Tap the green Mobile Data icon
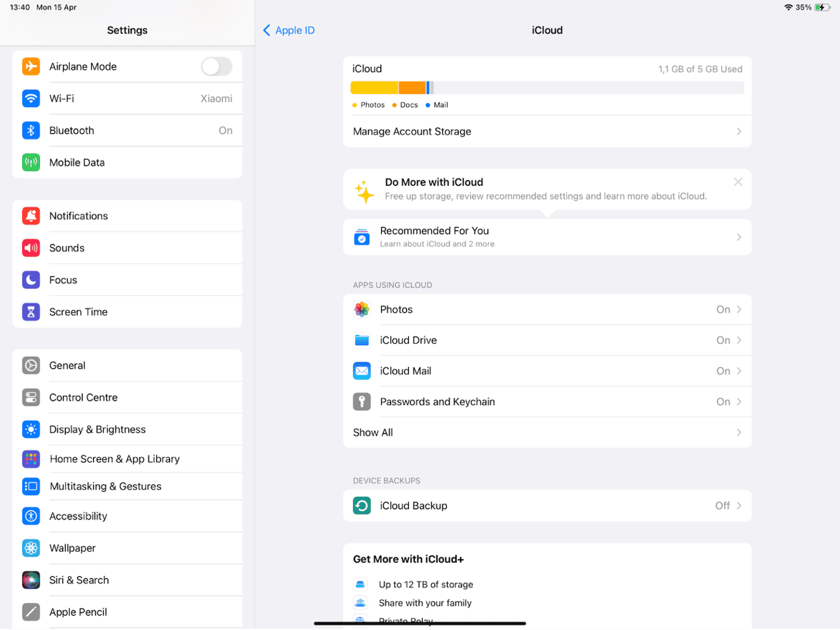Viewport: 840px width, 630px height. coord(31,162)
